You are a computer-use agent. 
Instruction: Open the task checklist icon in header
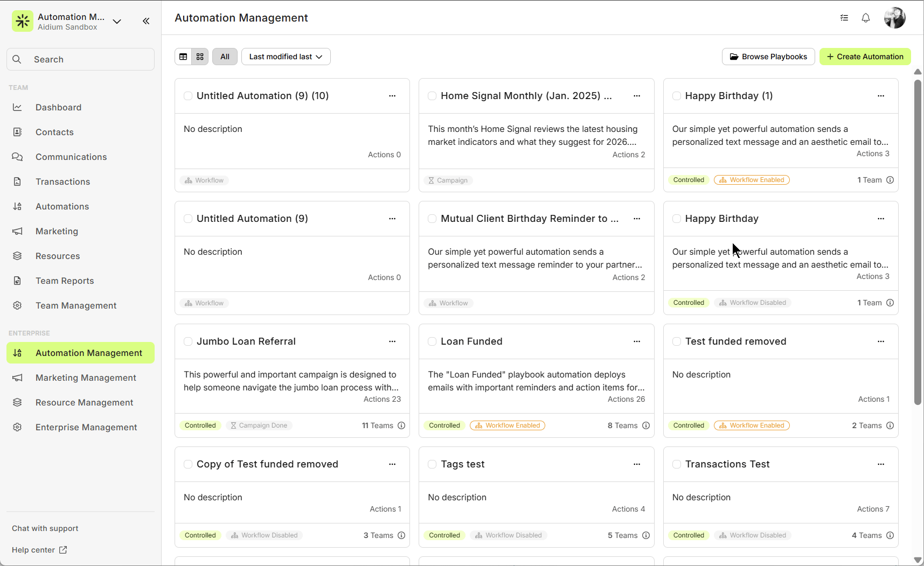[x=844, y=18]
